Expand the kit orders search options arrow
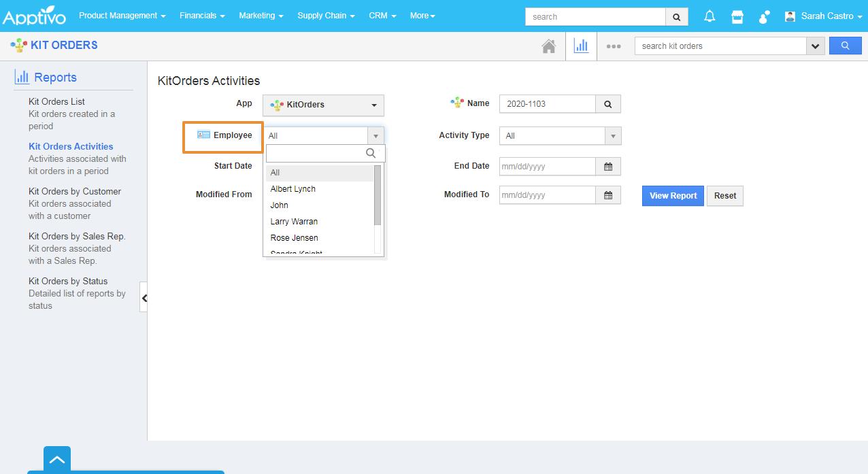The width and height of the screenshot is (868, 474). [x=815, y=46]
